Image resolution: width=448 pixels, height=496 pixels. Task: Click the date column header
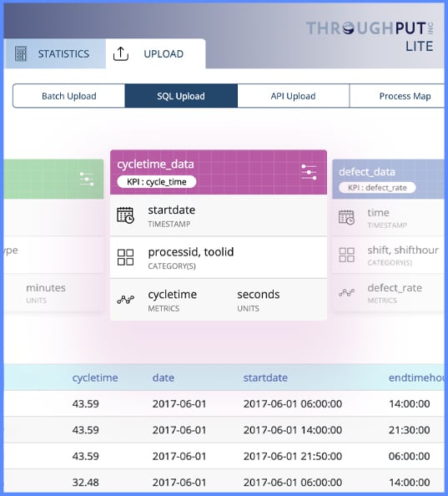[164, 377]
